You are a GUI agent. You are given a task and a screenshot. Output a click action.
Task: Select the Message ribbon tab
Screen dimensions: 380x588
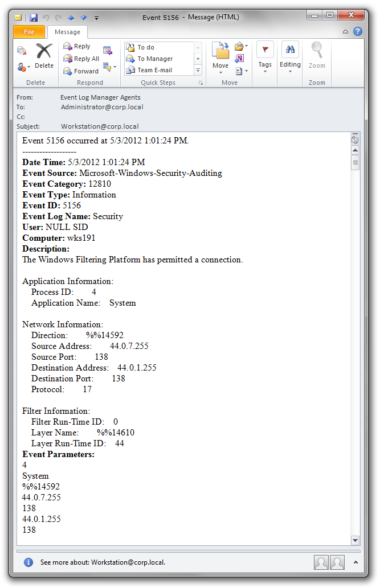tap(67, 32)
